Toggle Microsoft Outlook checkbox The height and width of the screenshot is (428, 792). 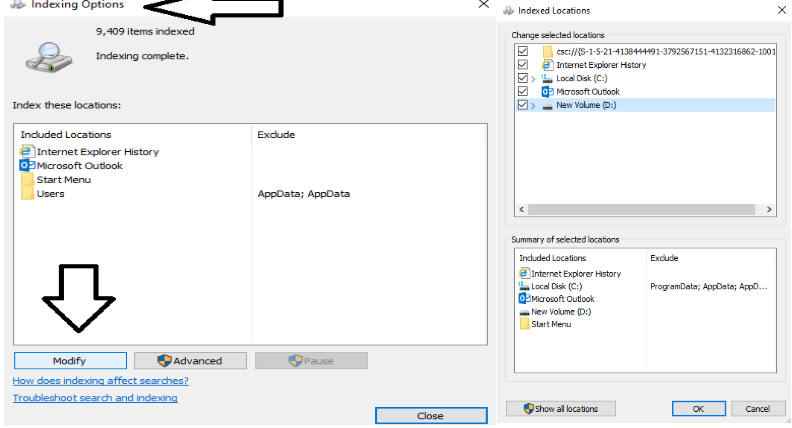[x=523, y=91]
